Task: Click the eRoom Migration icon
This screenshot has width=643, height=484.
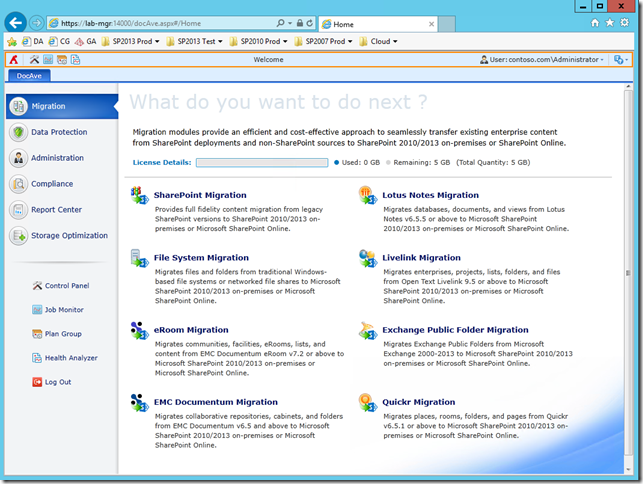Action: point(139,330)
